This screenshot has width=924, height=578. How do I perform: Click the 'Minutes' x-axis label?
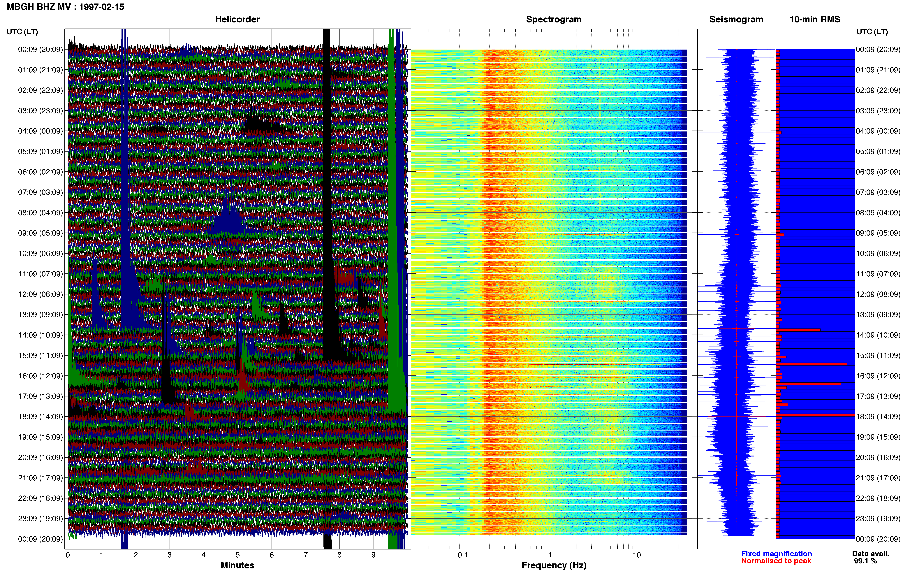tap(237, 565)
